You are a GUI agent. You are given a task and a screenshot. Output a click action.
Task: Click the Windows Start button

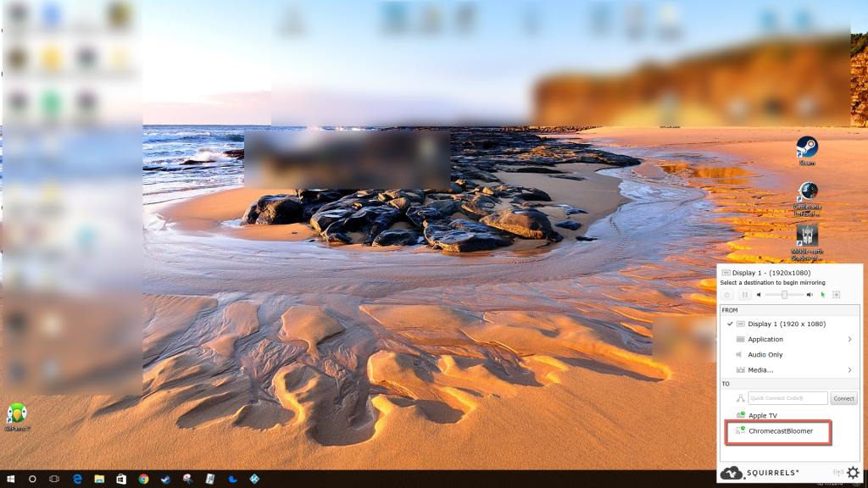click(10, 480)
